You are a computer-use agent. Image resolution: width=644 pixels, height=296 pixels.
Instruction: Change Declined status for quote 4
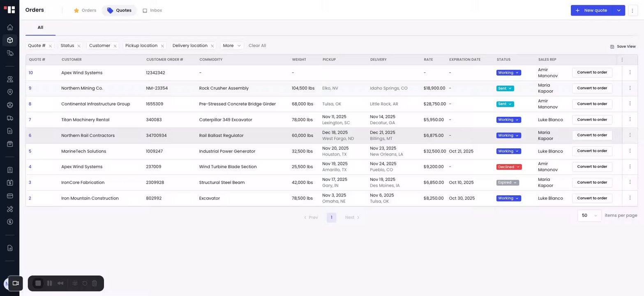(509, 167)
